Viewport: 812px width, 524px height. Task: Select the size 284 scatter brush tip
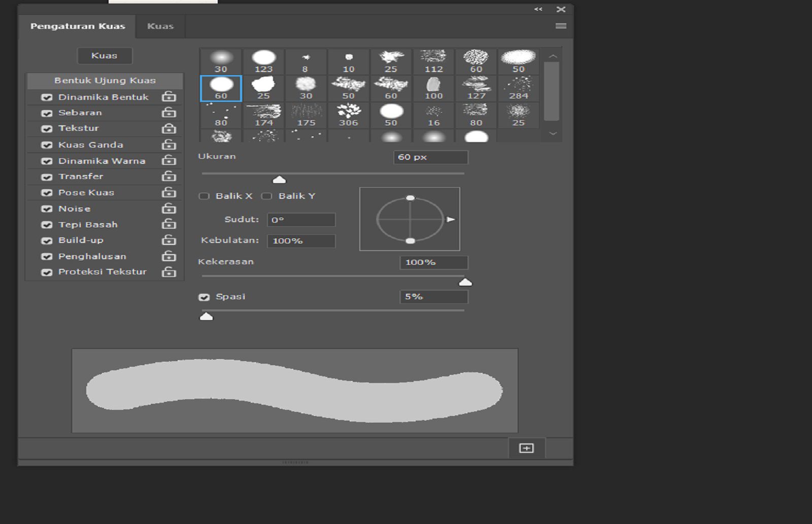[x=519, y=89]
